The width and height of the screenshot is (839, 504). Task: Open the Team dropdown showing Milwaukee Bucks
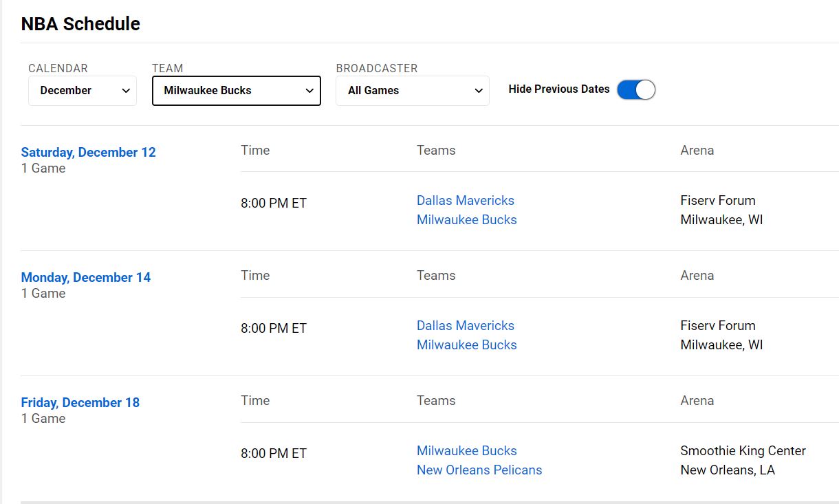237,91
